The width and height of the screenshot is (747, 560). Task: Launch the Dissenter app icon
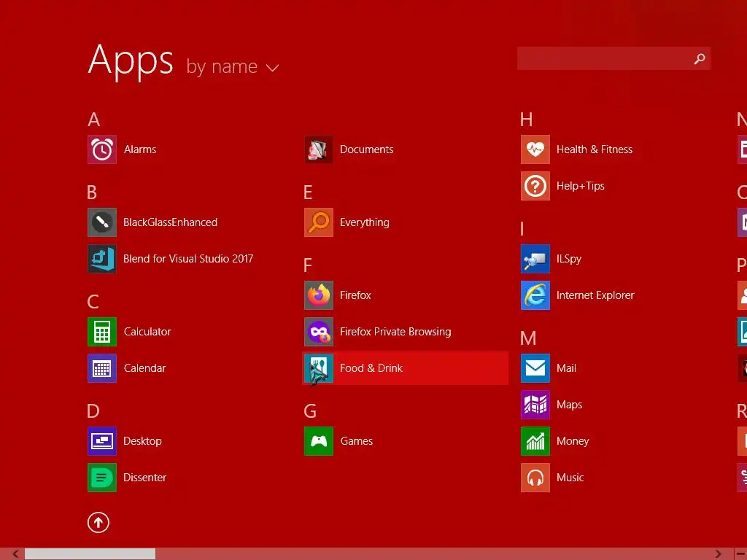(x=102, y=478)
